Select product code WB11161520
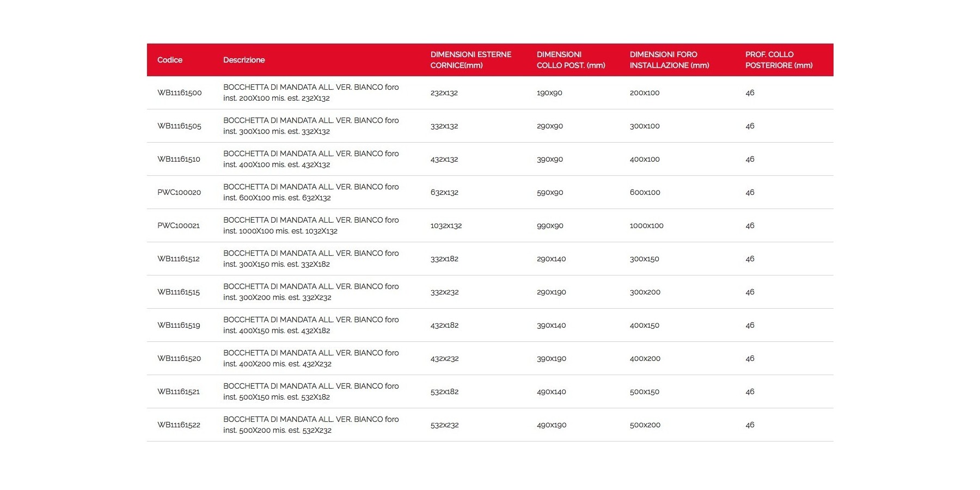This screenshot has height=490, width=980. coord(179,359)
